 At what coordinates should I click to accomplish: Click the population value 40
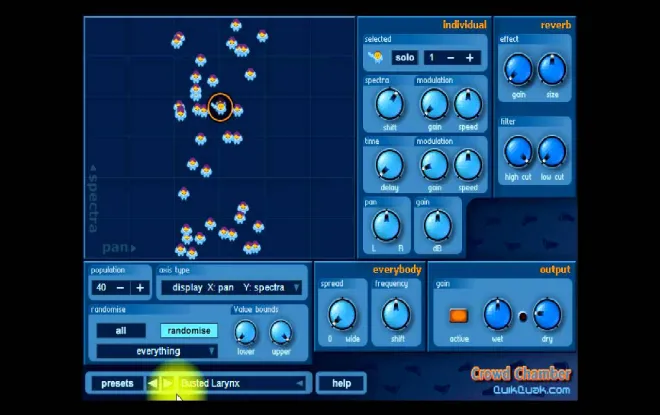click(101, 288)
